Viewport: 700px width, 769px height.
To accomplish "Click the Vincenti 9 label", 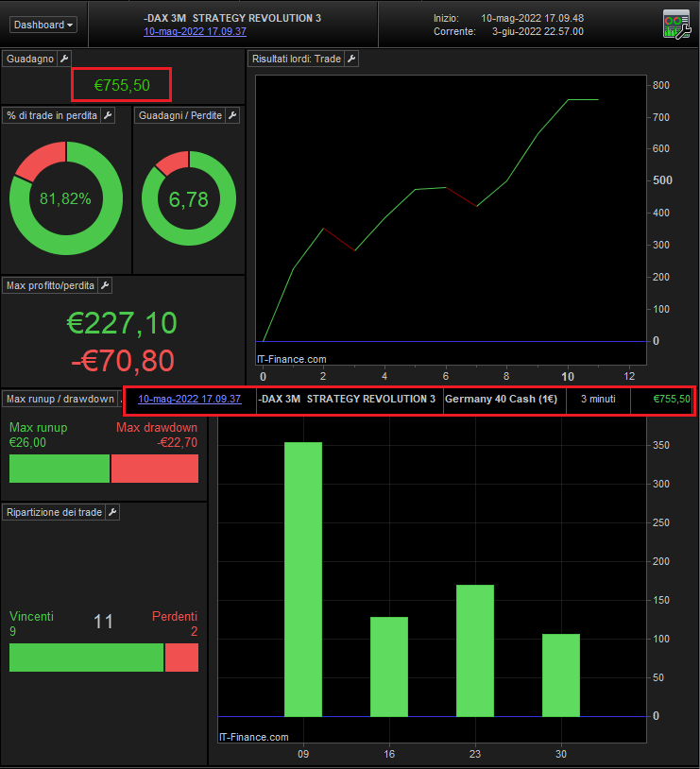I will [31, 624].
